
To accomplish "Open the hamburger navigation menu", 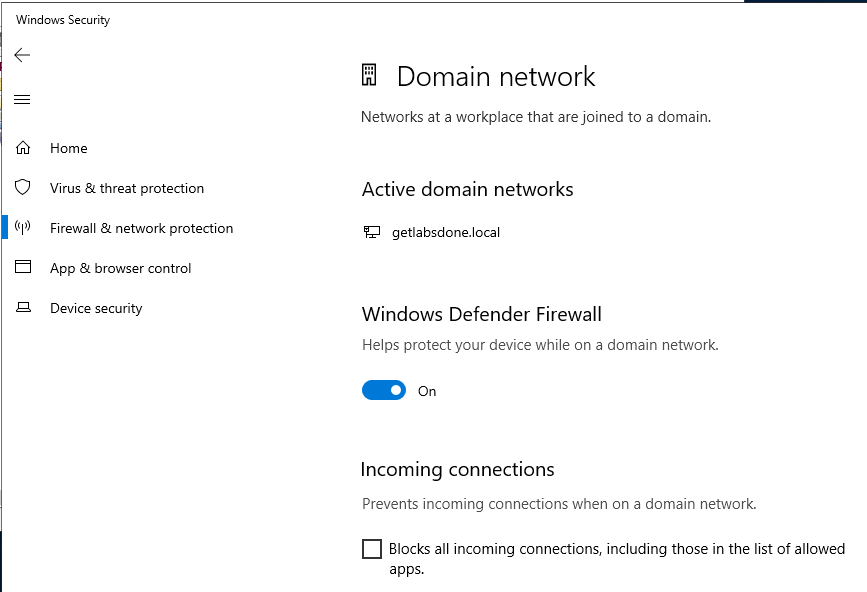I will pos(22,99).
